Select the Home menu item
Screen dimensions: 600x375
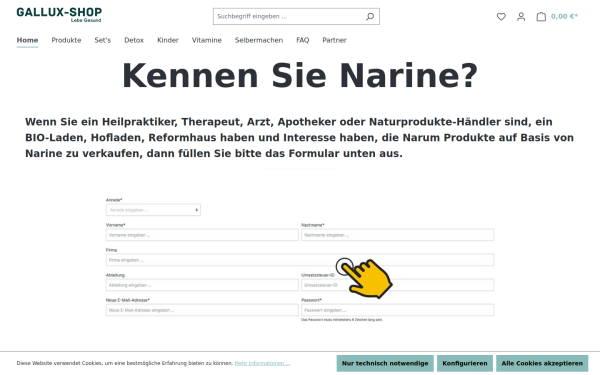[27, 40]
